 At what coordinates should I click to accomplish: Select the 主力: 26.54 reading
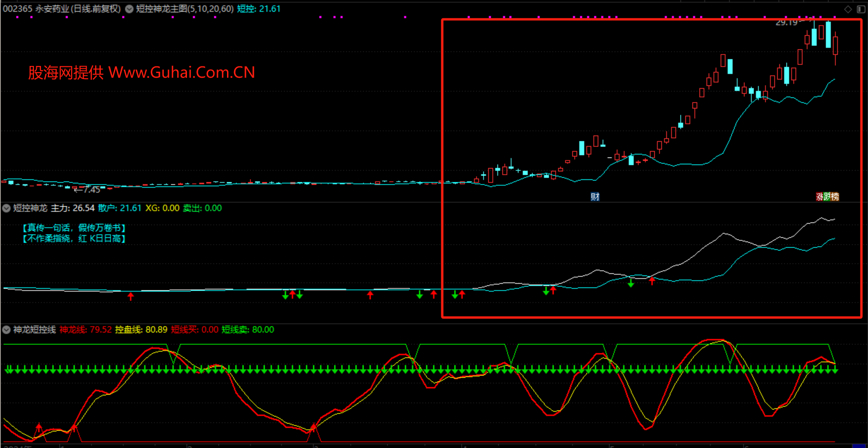click(73, 208)
